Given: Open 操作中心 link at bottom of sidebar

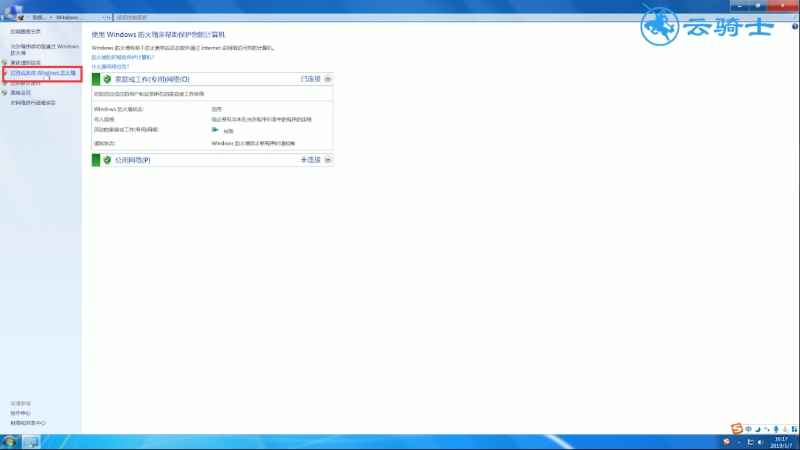Looking at the screenshot, I should click(x=20, y=413).
